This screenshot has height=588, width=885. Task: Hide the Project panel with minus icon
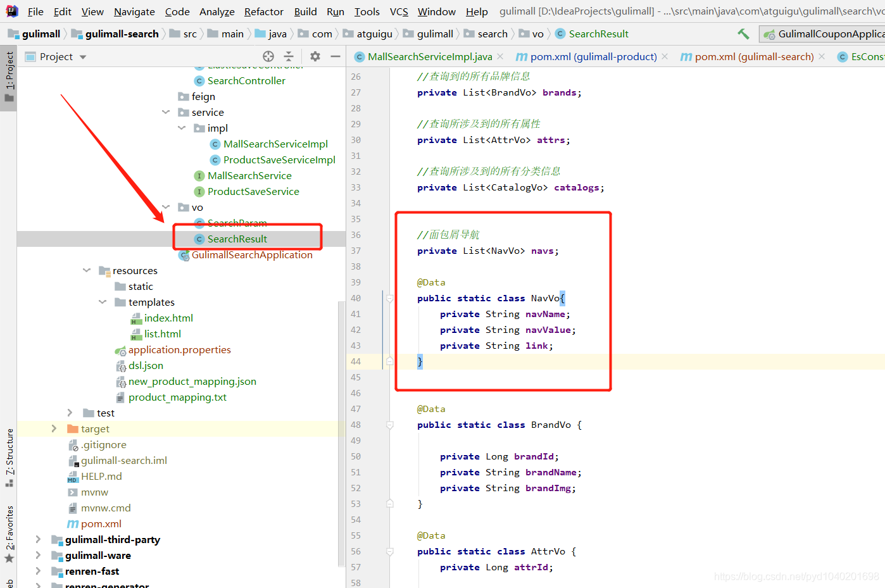click(x=336, y=56)
